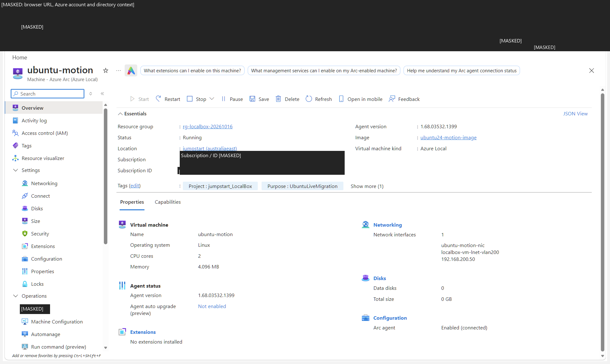Open the ubuntu24-motion-image link
The image size is (610, 364).
[448, 137]
